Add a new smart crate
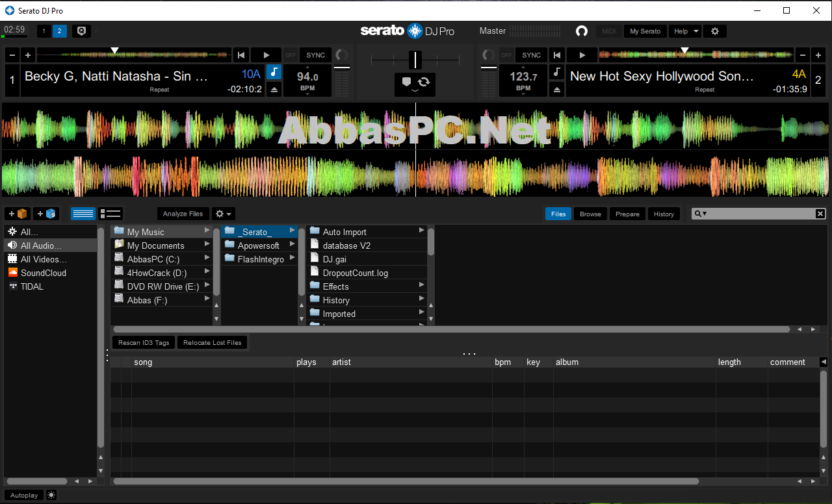 pos(45,214)
